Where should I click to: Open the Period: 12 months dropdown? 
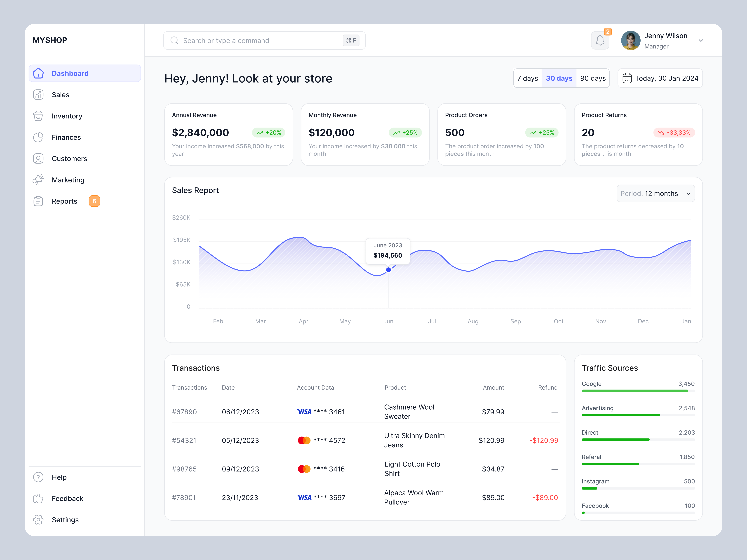[x=655, y=193]
